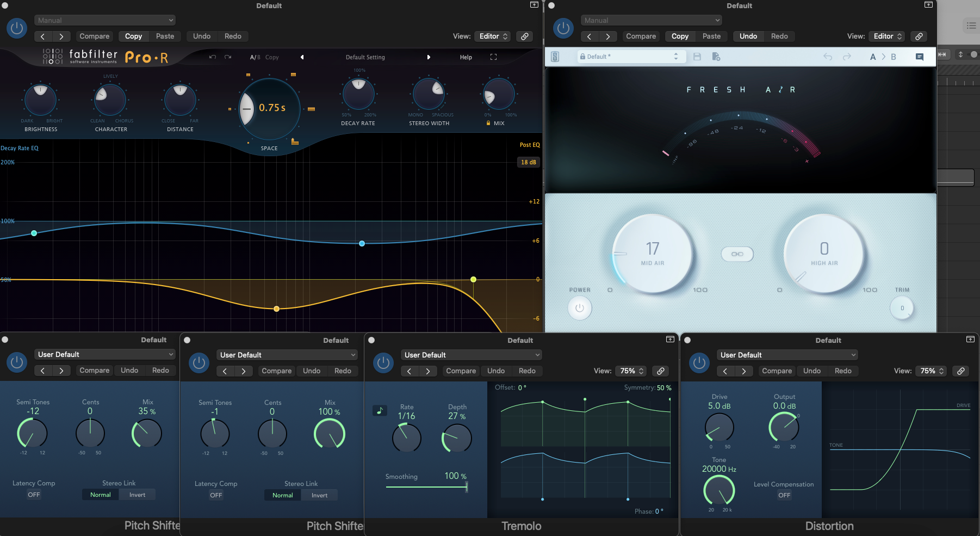Click Tremolo tempo sync note icon
980x536 pixels.
pyautogui.click(x=380, y=411)
